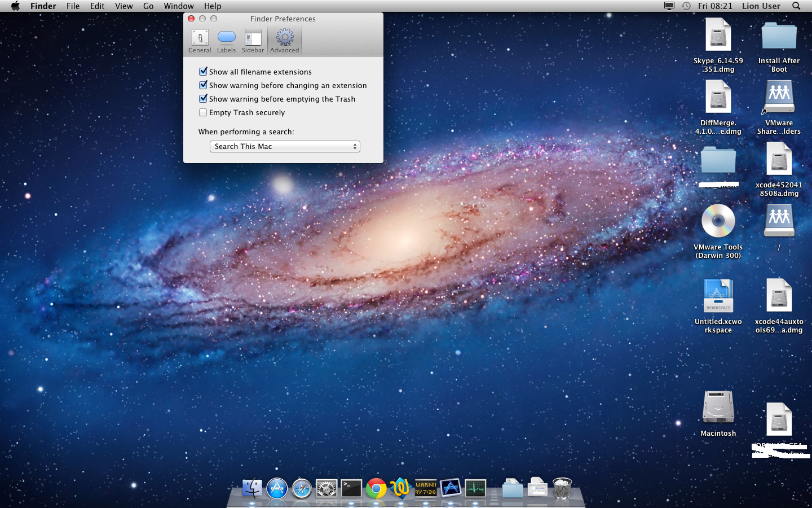Open the Trash in the Dock

point(562,488)
